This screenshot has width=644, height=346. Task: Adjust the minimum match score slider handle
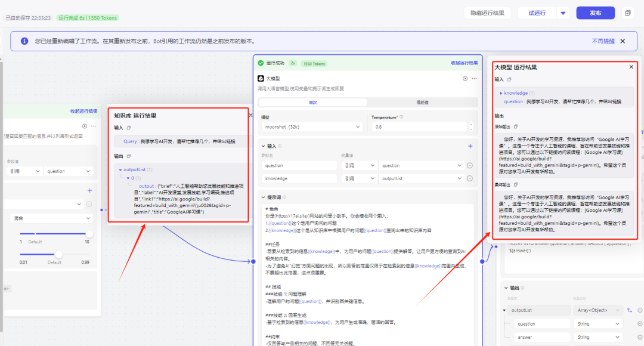[58, 254]
